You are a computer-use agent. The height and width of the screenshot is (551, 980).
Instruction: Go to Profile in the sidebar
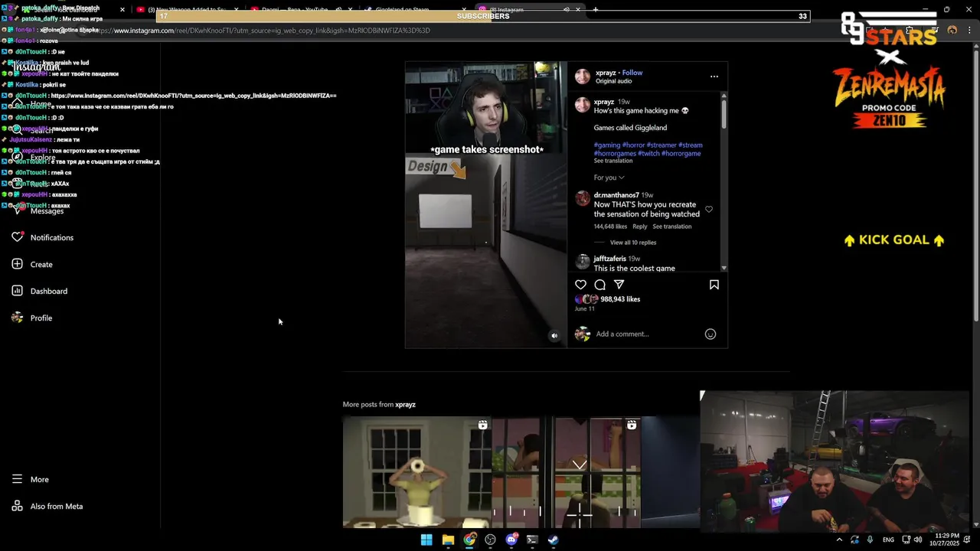click(x=32, y=318)
